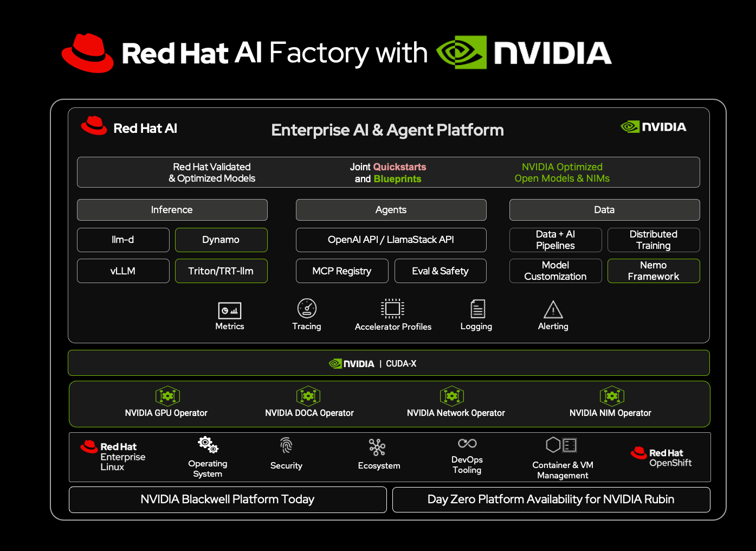Screen dimensions: 756x551
Task: Collapse the Data section
Action: 604,210
